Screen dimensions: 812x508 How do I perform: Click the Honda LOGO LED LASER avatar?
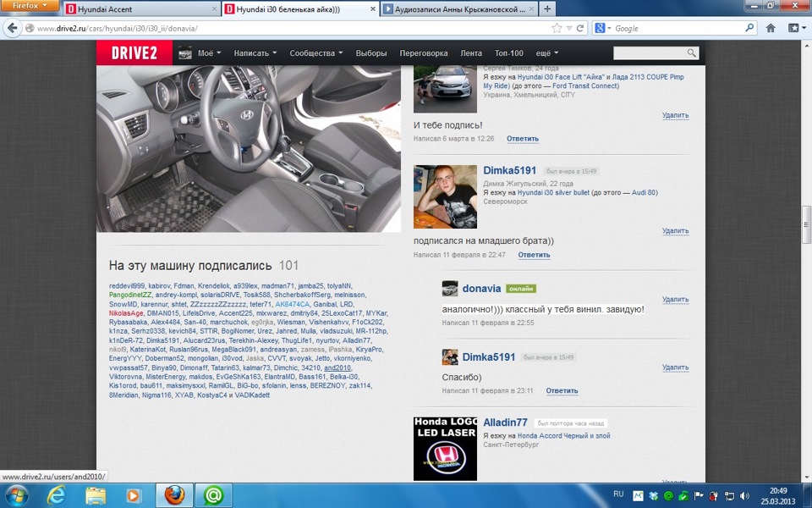[x=445, y=449]
